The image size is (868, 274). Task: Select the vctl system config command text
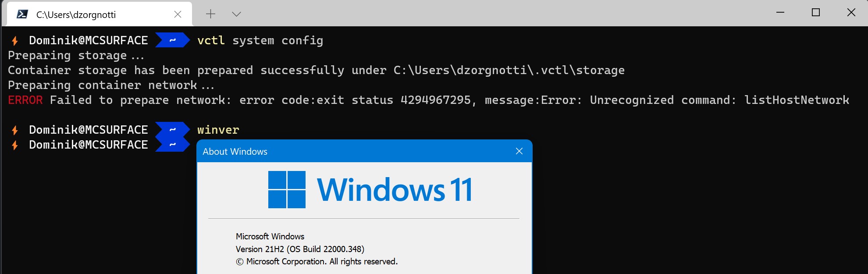(260, 40)
